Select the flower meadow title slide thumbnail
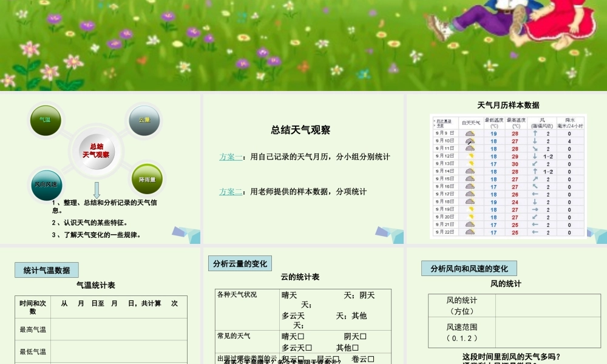The image size is (607, 364). (303, 45)
